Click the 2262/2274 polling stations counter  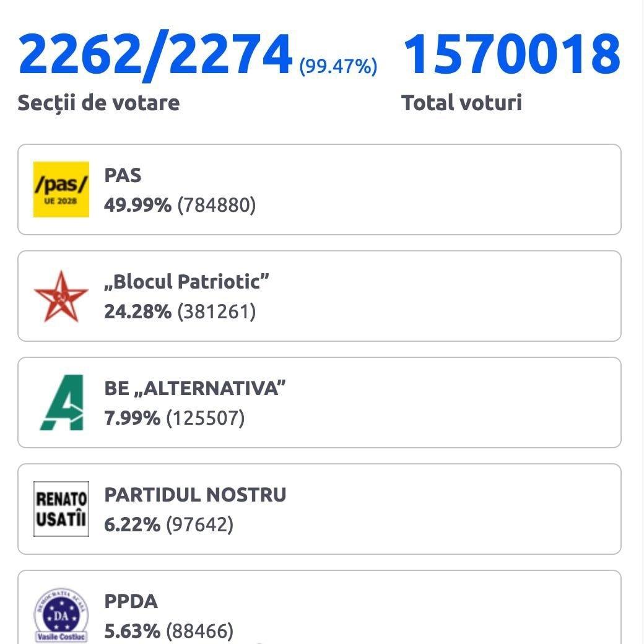coord(155,56)
